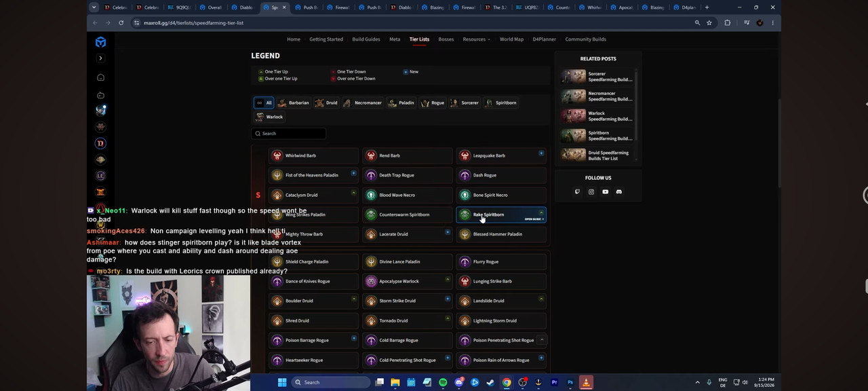Open the Instagram follow icon
Viewport: 868px width, 391px height.
coord(591,192)
